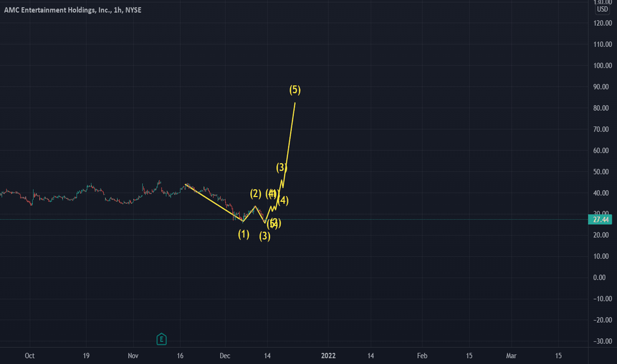Click the 16 date on time axis

pos(180,356)
